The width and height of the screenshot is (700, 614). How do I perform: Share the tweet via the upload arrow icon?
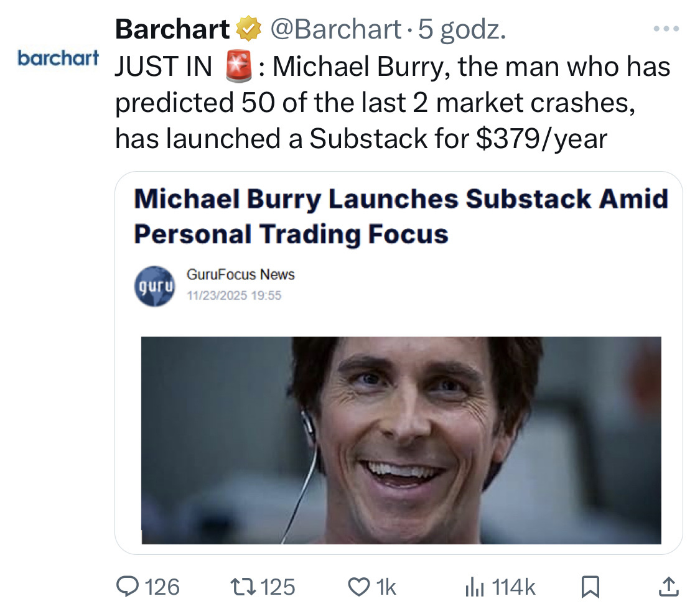(666, 586)
